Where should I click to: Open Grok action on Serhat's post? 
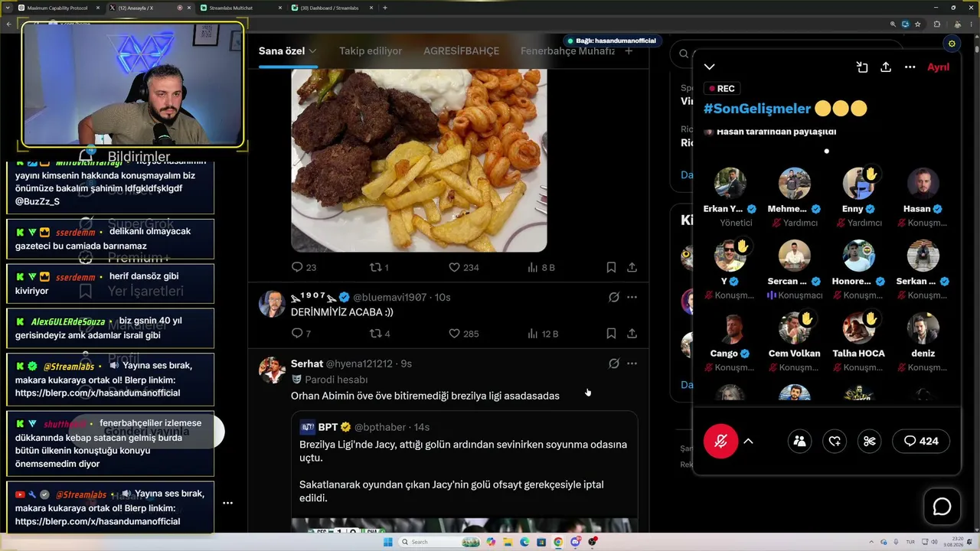pos(614,364)
